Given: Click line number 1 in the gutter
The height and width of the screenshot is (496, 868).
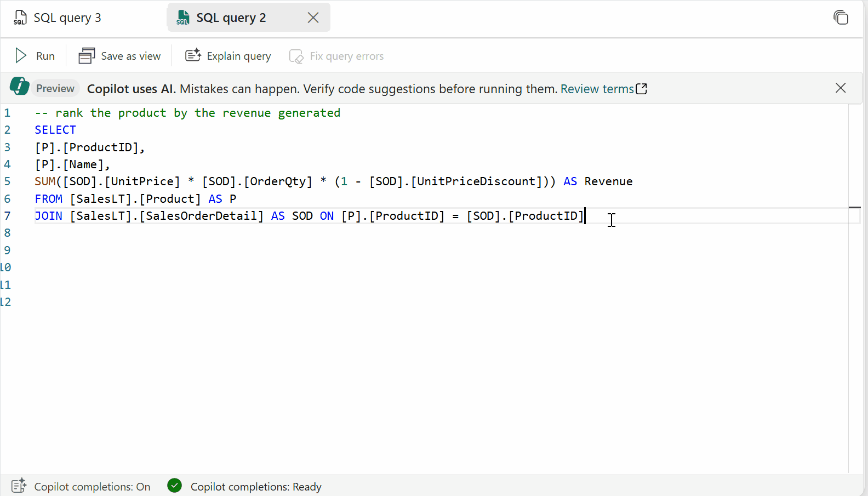Looking at the screenshot, I should [7, 113].
